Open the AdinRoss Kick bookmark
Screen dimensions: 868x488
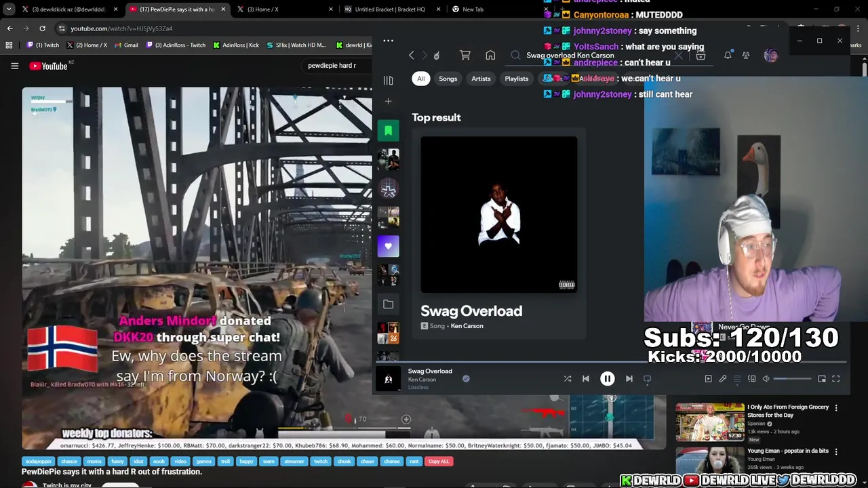tap(237, 45)
